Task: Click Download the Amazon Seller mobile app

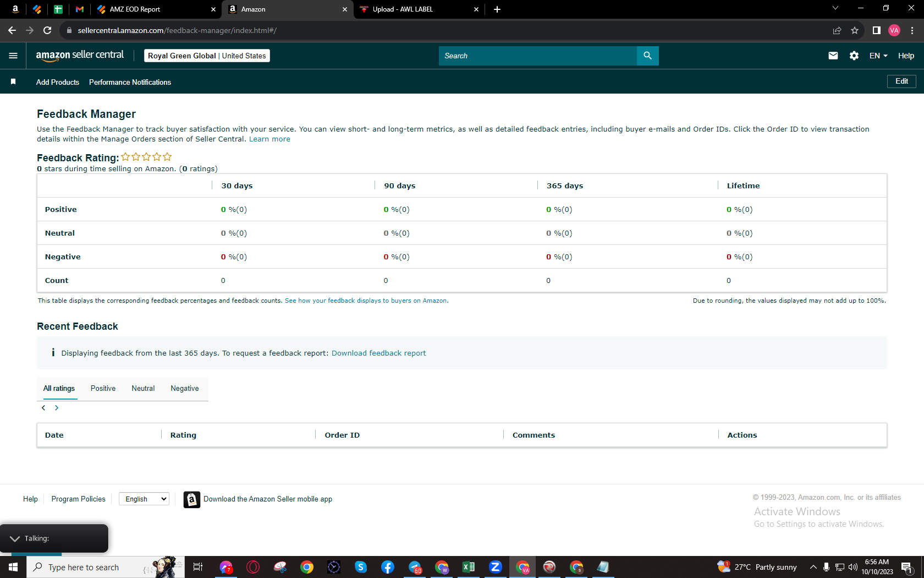Action: click(268, 499)
